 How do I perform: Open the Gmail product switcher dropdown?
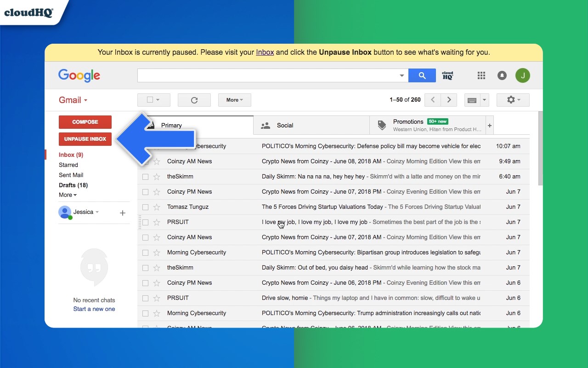tap(73, 100)
